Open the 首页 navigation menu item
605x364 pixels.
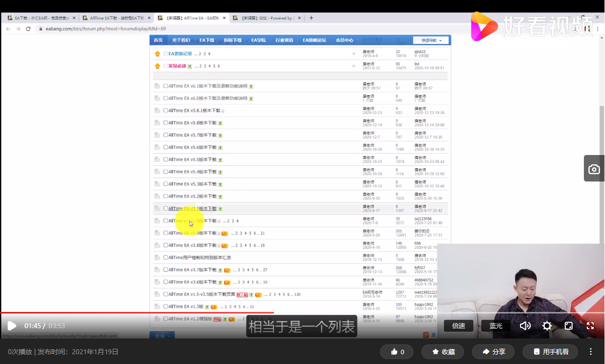pyautogui.click(x=158, y=40)
